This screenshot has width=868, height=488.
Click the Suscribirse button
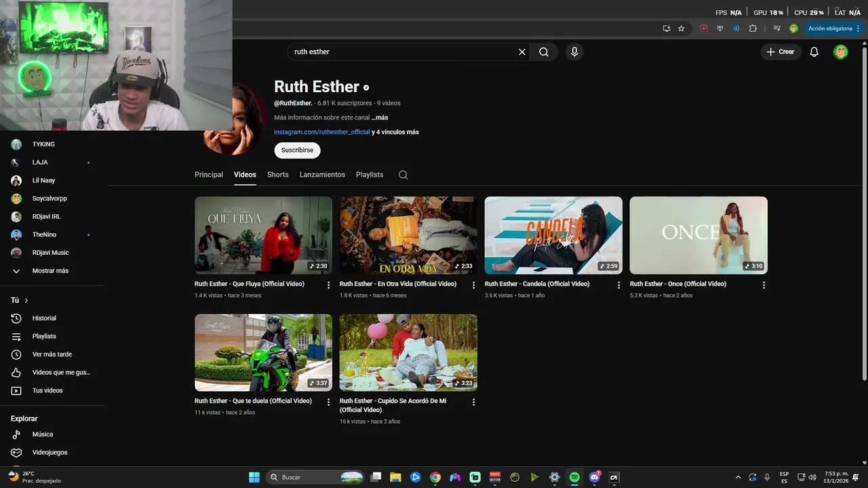[x=297, y=150]
